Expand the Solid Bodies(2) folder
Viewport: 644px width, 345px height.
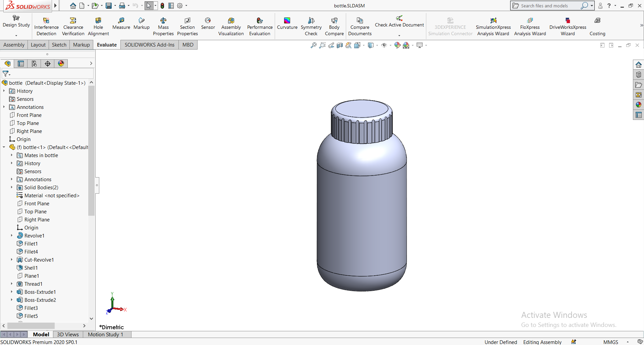tap(12, 188)
